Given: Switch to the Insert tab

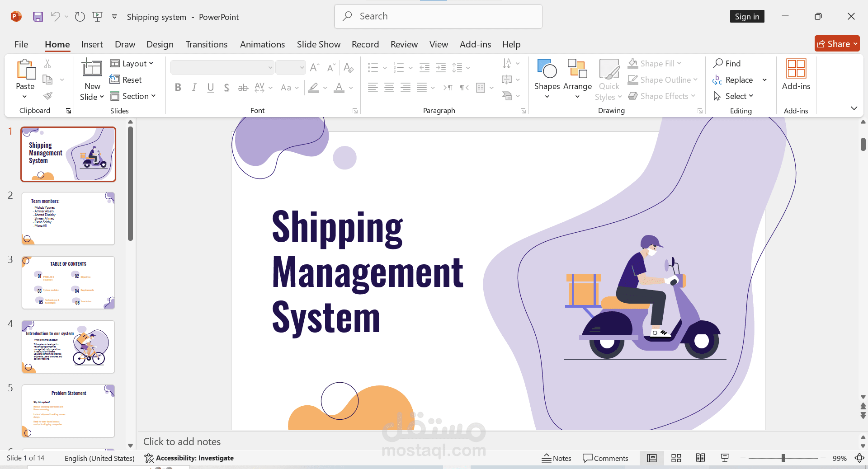Looking at the screenshot, I should pos(92,44).
